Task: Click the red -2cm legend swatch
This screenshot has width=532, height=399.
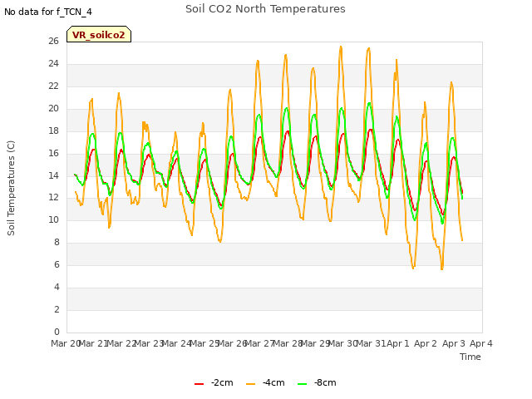Action: [x=199, y=384]
